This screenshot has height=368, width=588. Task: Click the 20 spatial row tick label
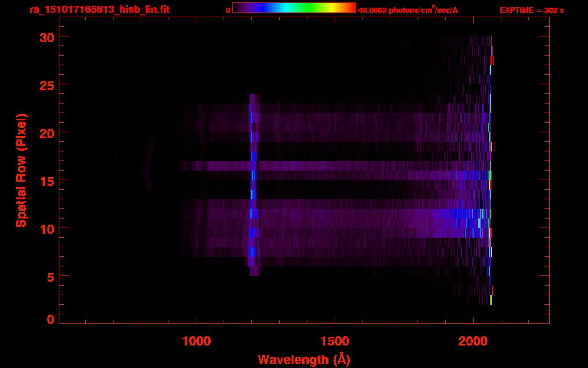[x=47, y=133]
